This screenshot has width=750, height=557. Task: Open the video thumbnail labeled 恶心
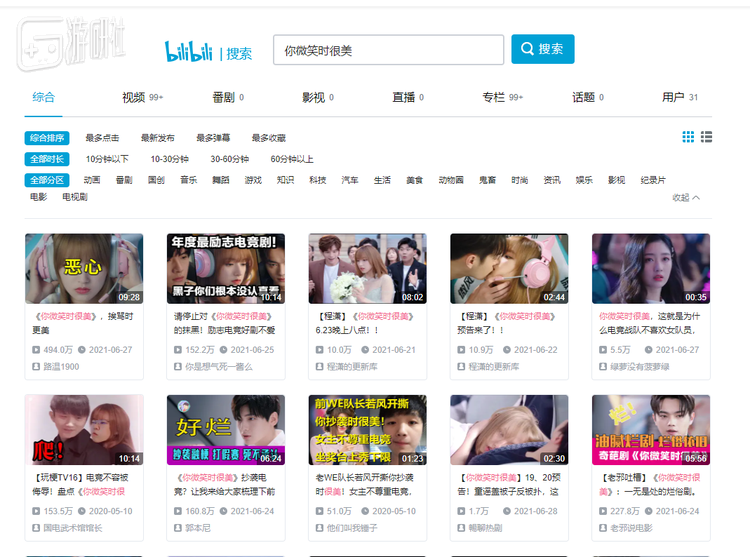pyautogui.click(x=84, y=268)
